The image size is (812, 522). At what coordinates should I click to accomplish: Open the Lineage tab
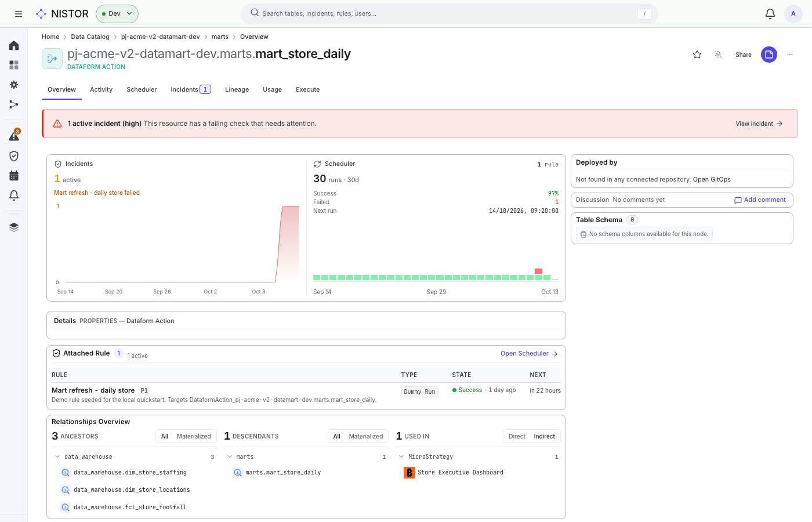click(x=237, y=90)
